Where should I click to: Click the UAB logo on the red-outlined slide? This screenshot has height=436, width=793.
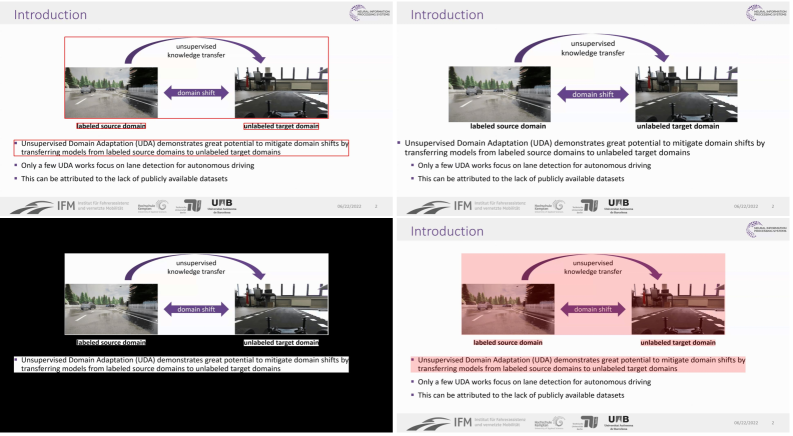[x=222, y=206]
